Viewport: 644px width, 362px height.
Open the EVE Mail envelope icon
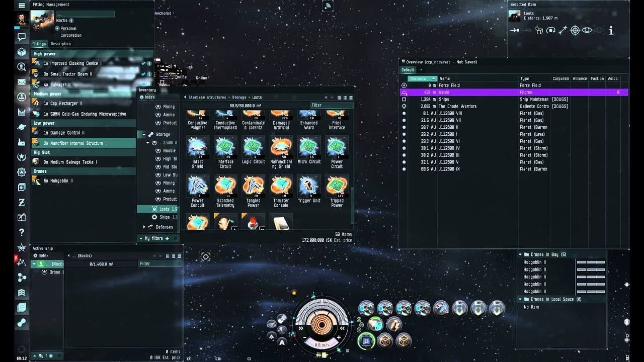(22, 82)
